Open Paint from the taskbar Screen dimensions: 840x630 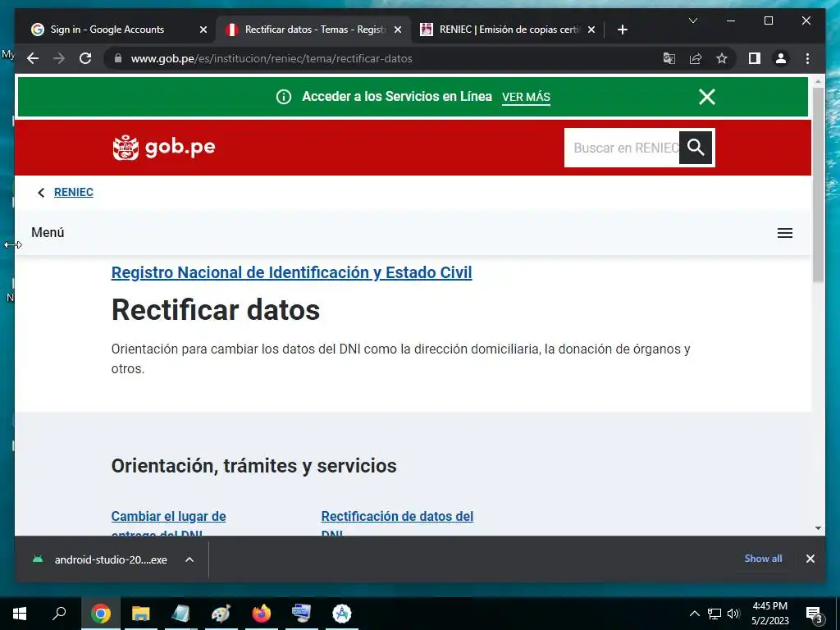pos(221,614)
